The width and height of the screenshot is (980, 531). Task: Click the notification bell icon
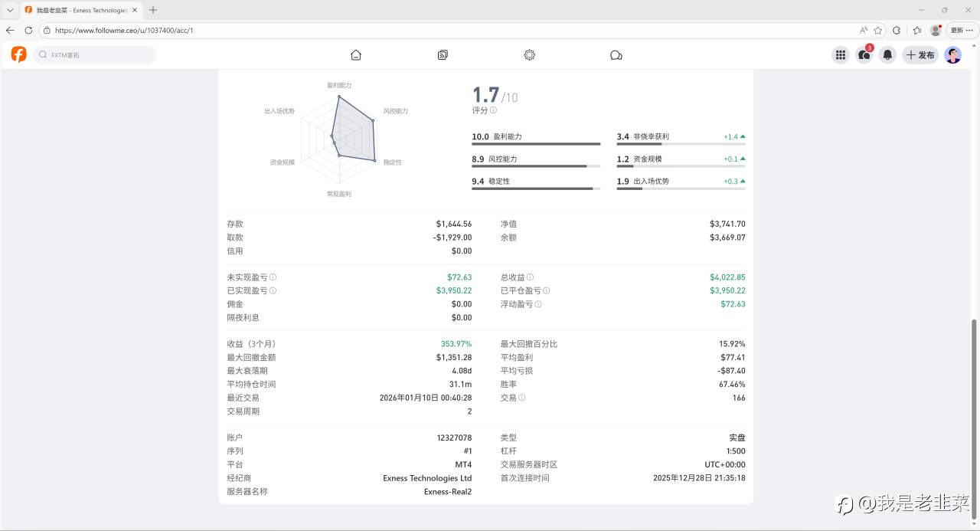887,54
